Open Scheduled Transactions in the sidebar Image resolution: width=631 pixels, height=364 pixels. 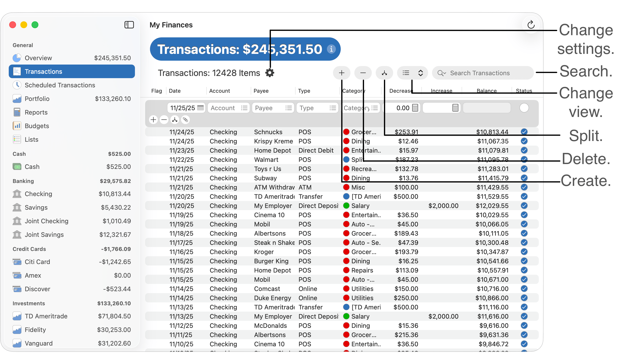[x=60, y=85]
